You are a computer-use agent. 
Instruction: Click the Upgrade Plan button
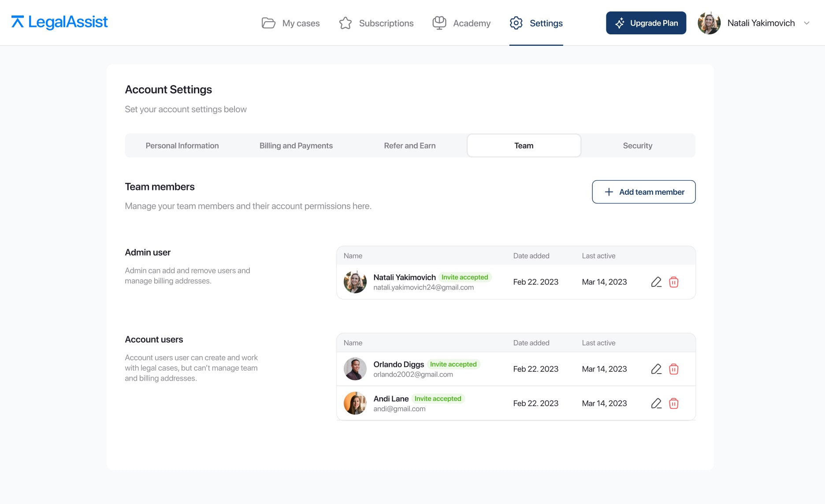[x=646, y=23]
